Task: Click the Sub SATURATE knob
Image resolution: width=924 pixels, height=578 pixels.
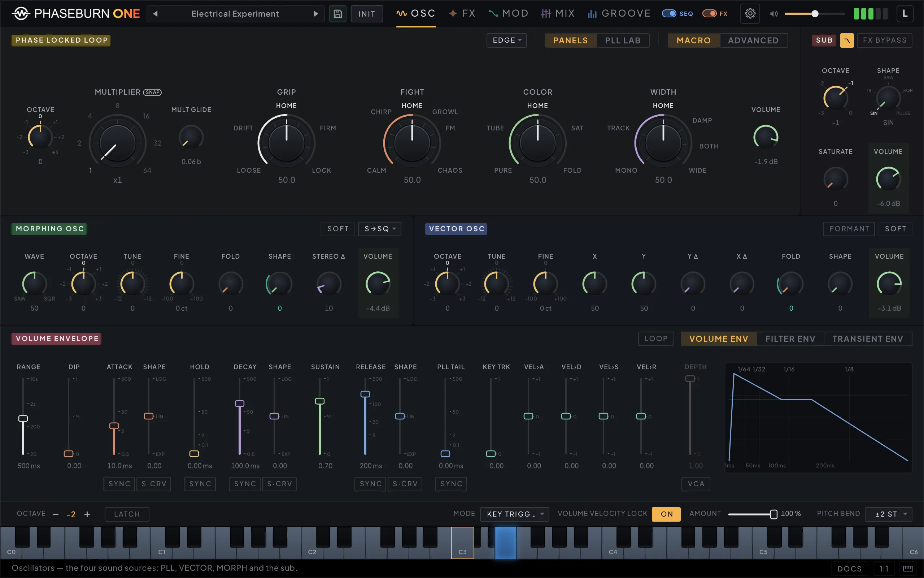Action: [836, 179]
